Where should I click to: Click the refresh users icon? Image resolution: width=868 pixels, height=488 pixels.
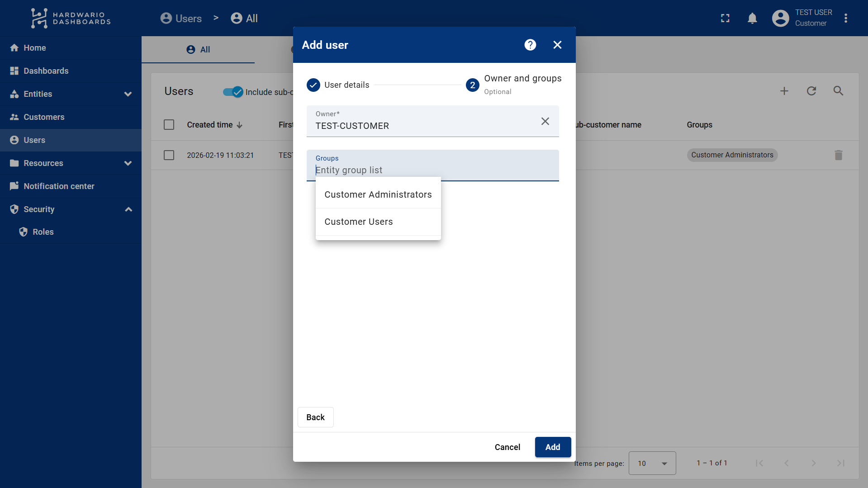click(811, 91)
